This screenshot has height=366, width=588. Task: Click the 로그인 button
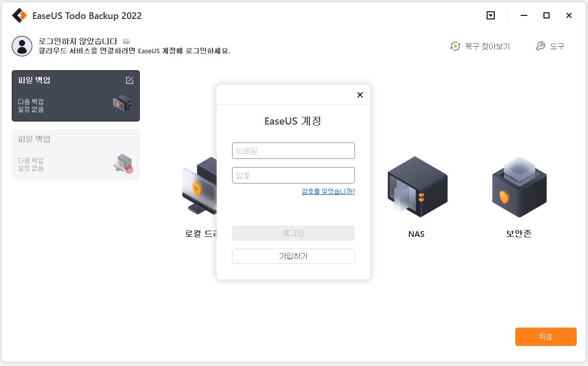pos(293,233)
